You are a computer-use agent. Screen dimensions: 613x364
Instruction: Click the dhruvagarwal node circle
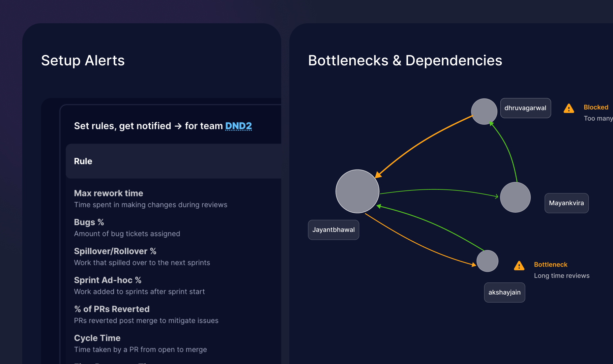point(484,112)
